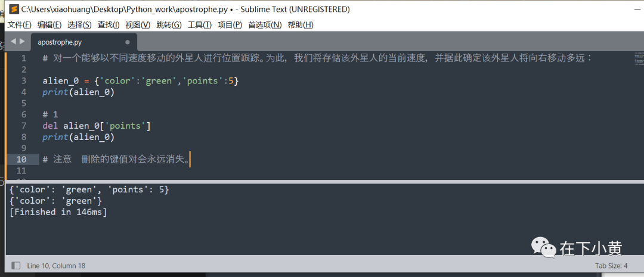Image resolution: width=644 pixels, height=277 pixels.
Task: Click the Chinese comment on line 1
Action: [x=317, y=58]
